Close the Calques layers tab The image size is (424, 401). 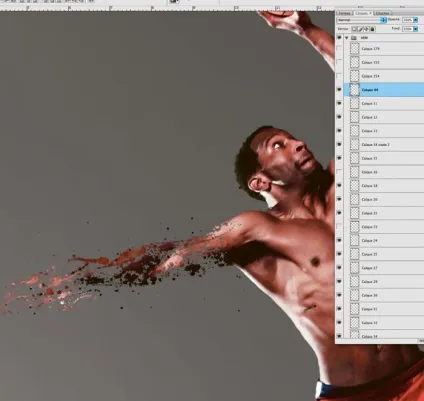(x=370, y=13)
